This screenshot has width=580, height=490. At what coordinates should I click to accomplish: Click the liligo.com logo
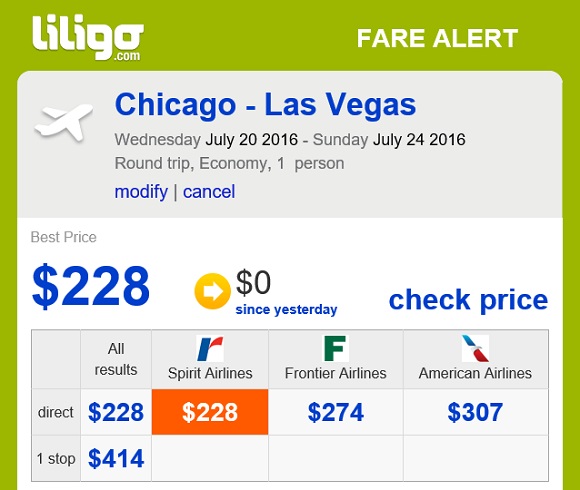click(88, 38)
